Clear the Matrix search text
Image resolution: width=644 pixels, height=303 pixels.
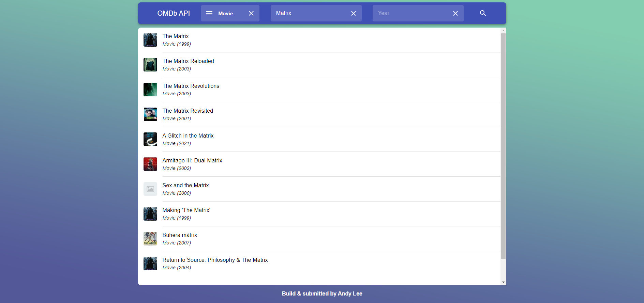click(x=354, y=13)
